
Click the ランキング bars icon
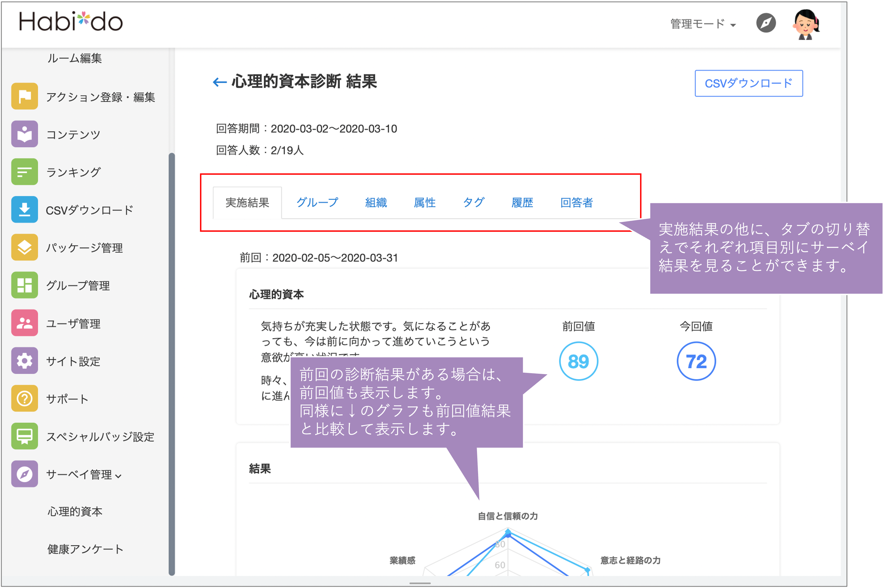point(25,172)
